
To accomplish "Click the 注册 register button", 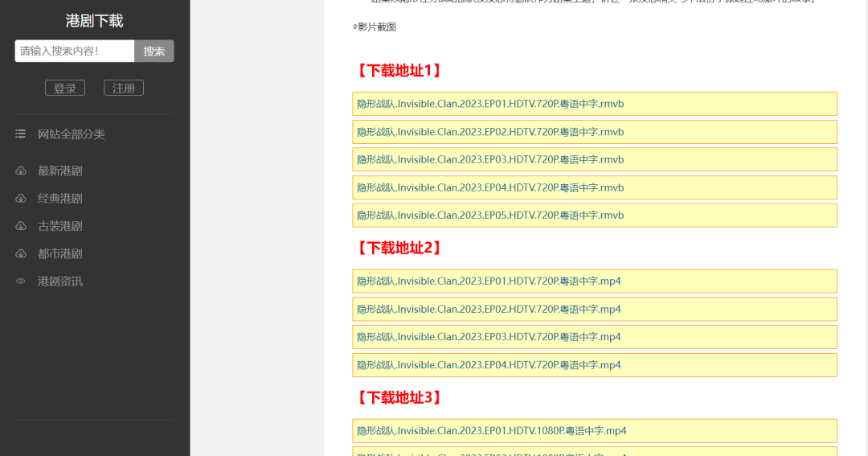I will [x=124, y=88].
